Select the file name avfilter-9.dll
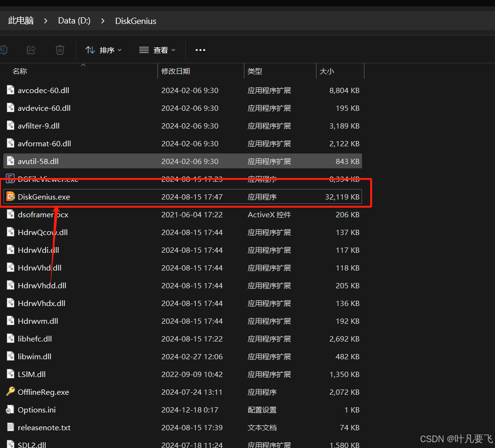Image resolution: width=495 pixels, height=448 pixels. click(38, 126)
